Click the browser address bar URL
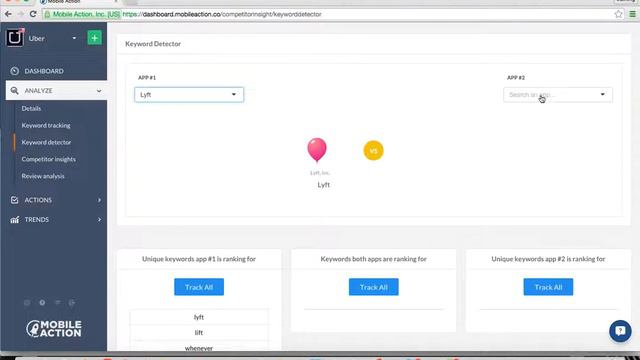The height and width of the screenshot is (360, 640). (x=222, y=14)
